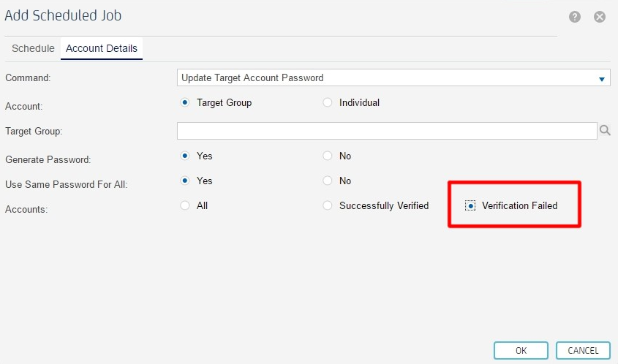Switch to the Schedule tab
The height and width of the screenshot is (364, 618).
point(33,48)
